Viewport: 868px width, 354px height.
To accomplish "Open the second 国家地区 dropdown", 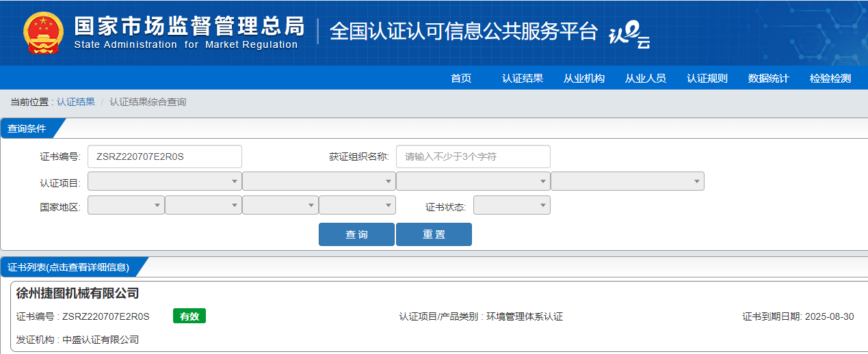I will tap(203, 205).
